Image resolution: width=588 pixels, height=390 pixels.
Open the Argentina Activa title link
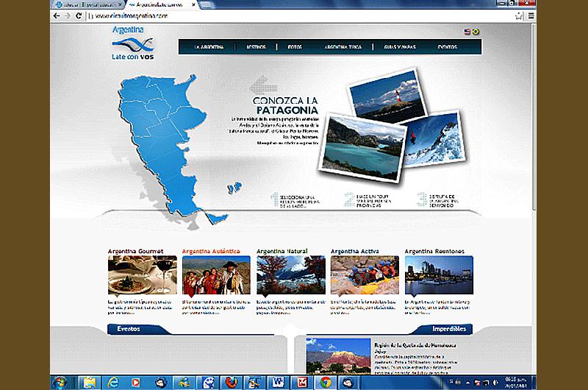click(354, 251)
